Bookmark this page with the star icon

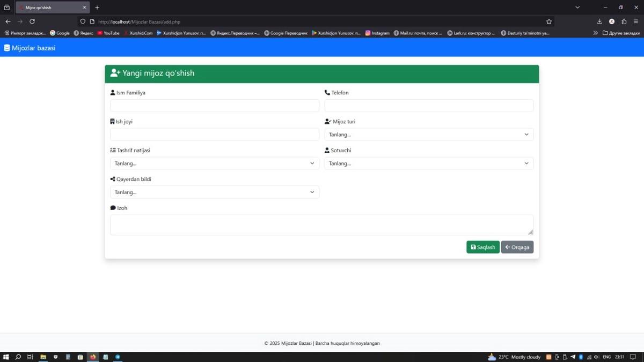click(548, 21)
